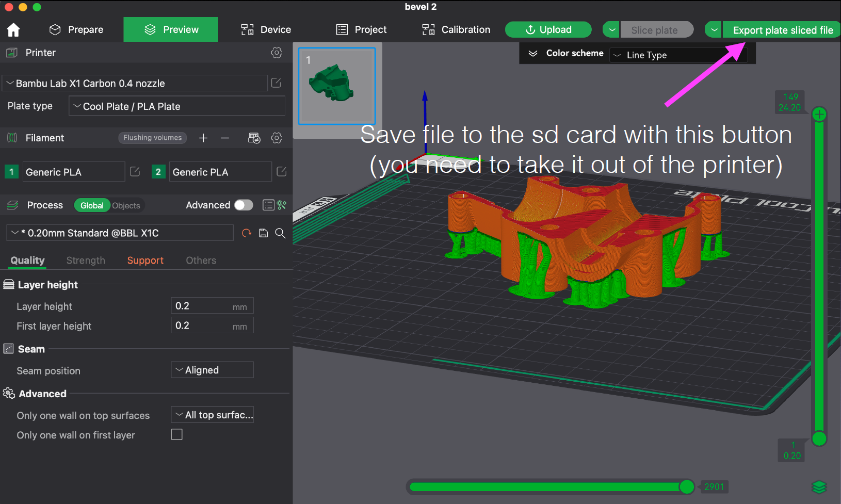The image size is (841, 504).
Task: Click filament 2 color swatch
Action: coord(158,172)
